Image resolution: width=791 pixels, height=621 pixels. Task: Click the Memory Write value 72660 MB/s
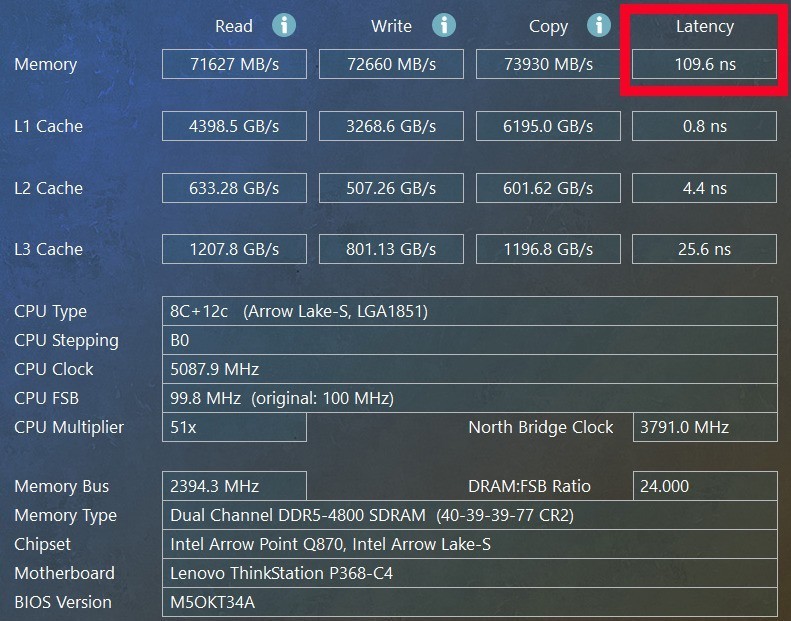point(391,65)
